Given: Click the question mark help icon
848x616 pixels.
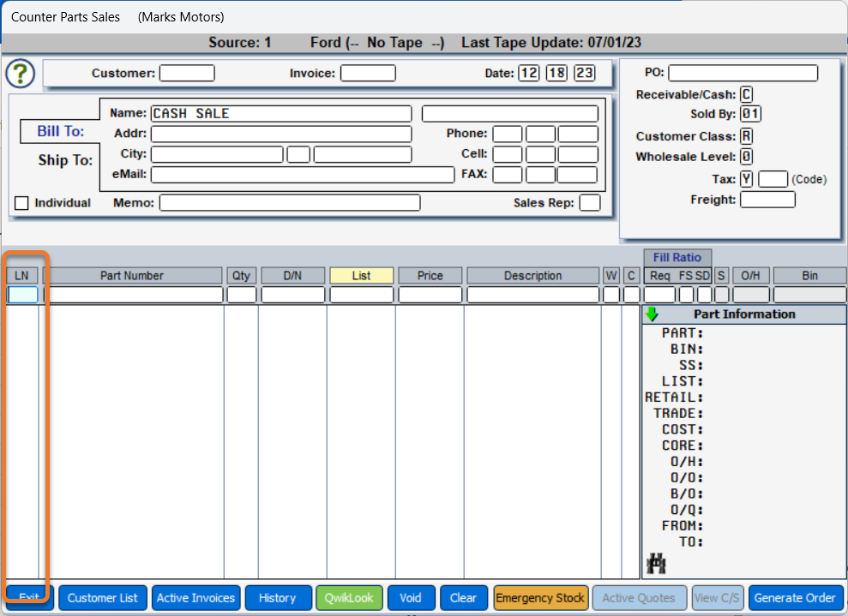Looking at the screenshot, I should click(x=21, y=74).
